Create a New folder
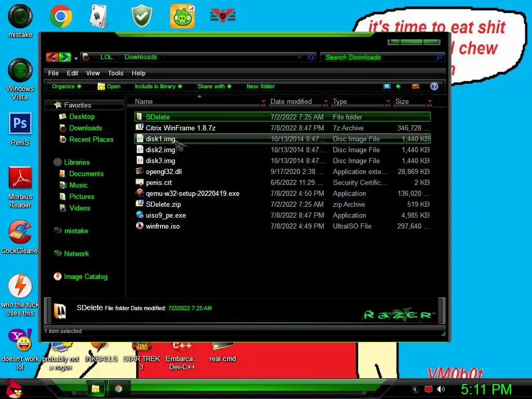The image size is (532, 399). [x=261, y=86]
